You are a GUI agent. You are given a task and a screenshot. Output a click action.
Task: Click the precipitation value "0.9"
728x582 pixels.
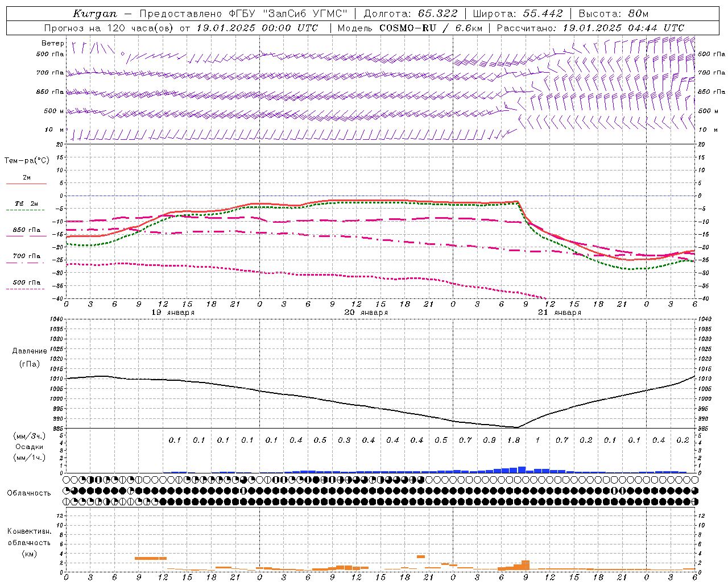489,440
